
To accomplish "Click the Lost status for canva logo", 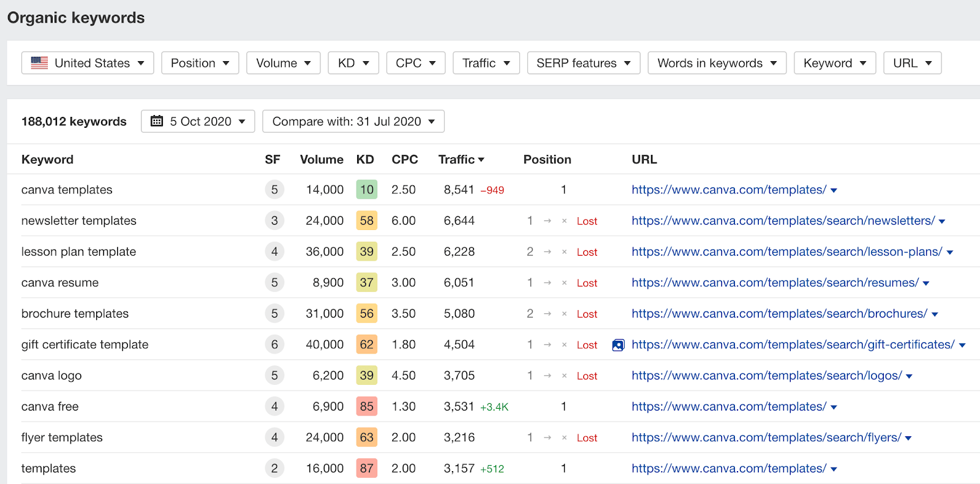I will tap(587, 376).
